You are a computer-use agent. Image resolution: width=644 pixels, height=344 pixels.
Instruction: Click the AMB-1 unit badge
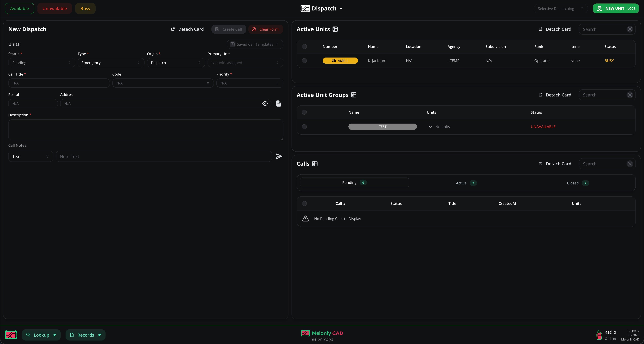pos(340,61)
